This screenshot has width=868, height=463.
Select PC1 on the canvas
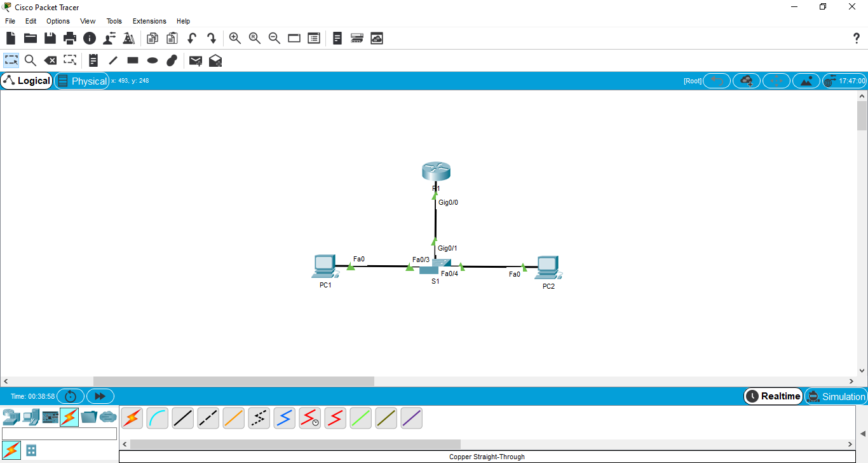[325, 266]
